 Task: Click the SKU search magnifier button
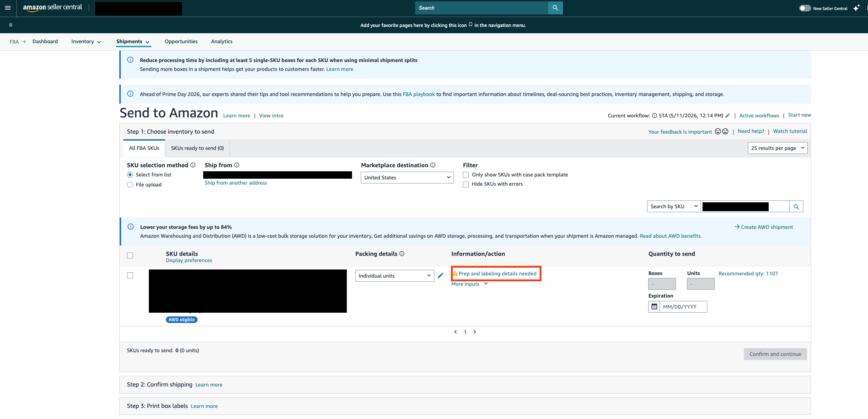tap(796, 206)
